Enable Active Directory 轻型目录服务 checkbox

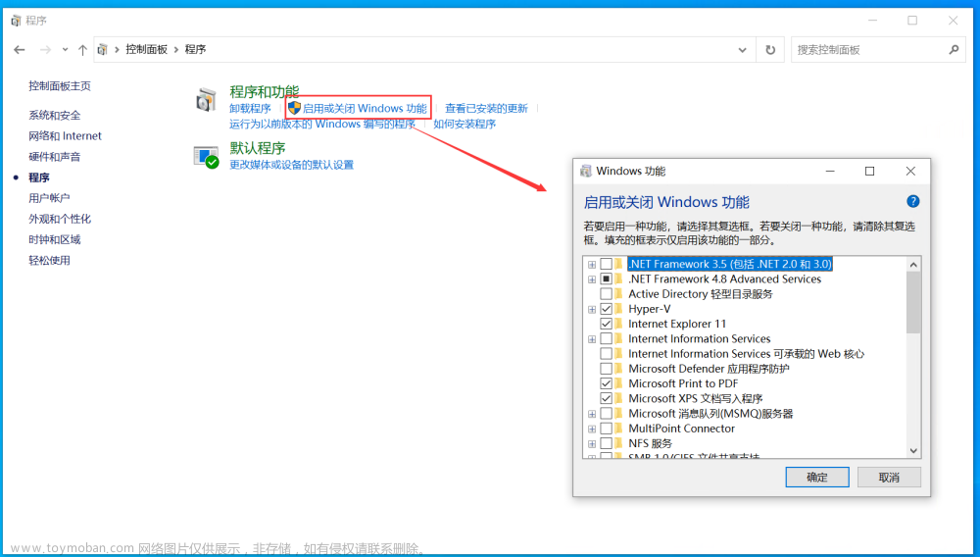point(606,294)
